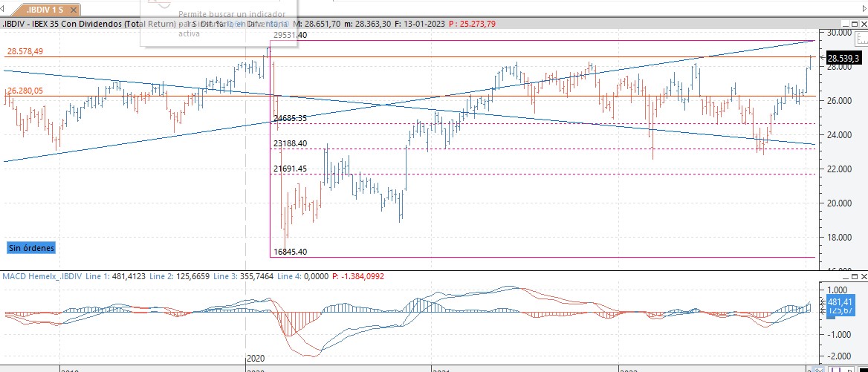Image resolution: width=868 pixels, height=372 pixels.
Task: Click the -2.000 label on MACD axis
Action: pos(841,356)
